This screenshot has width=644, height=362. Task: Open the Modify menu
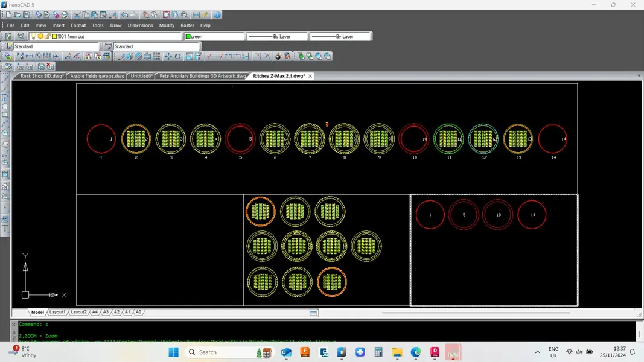(167, 25)
